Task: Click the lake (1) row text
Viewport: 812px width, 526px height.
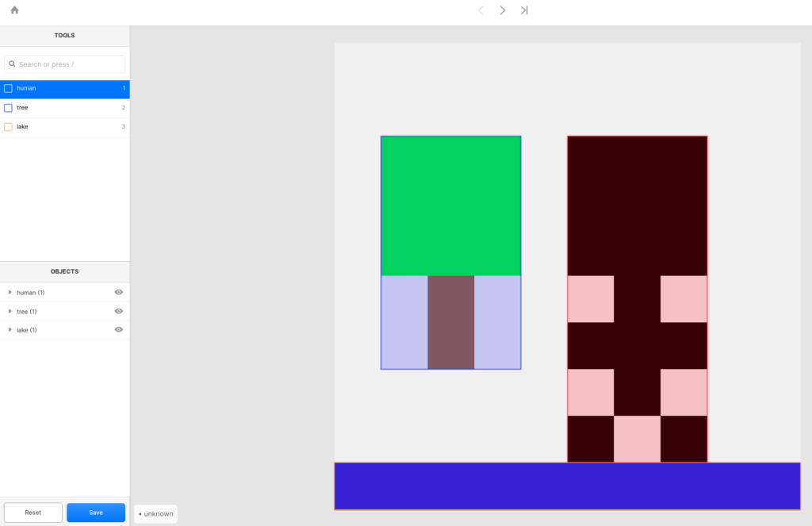Action: coord(26,330)
